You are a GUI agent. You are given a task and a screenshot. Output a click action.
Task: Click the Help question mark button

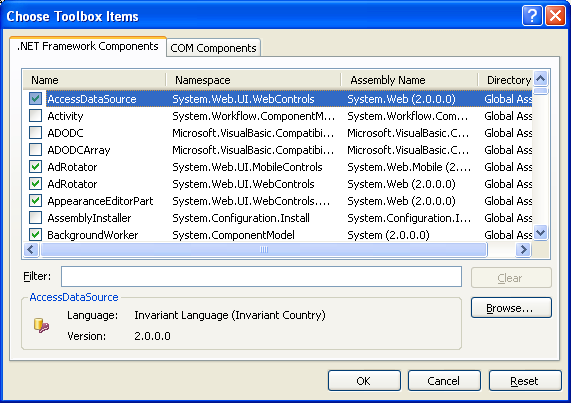point(532,16)
